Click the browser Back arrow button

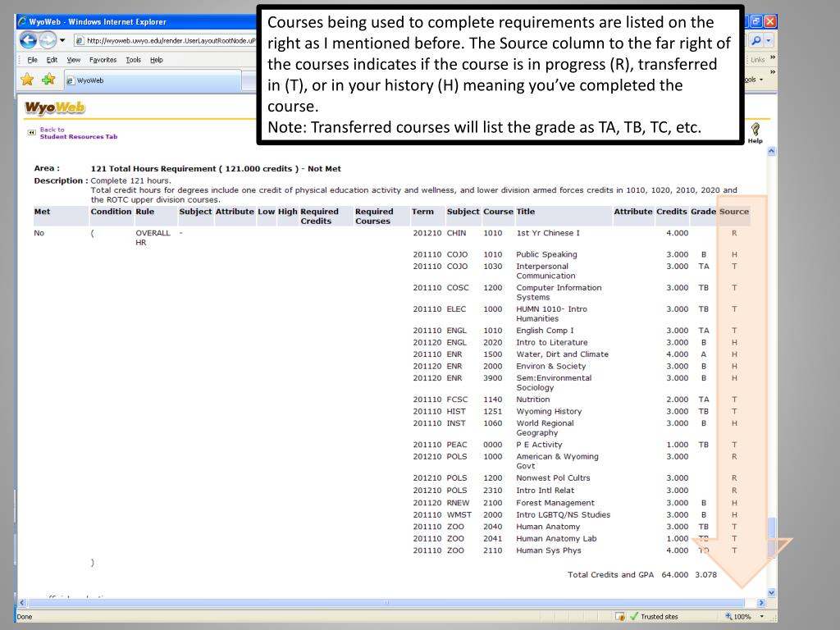29,40
